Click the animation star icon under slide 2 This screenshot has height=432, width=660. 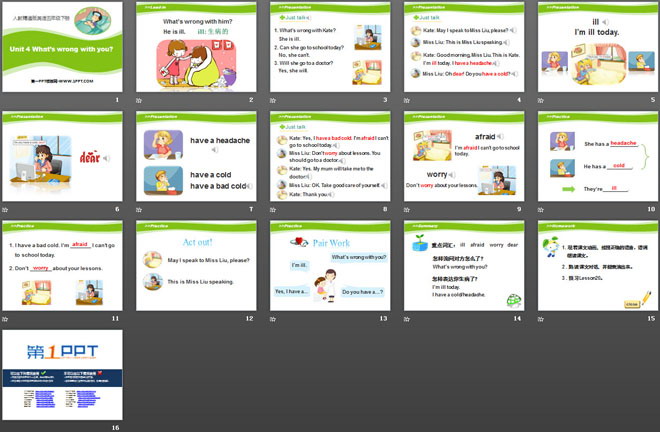coord(139,100)
